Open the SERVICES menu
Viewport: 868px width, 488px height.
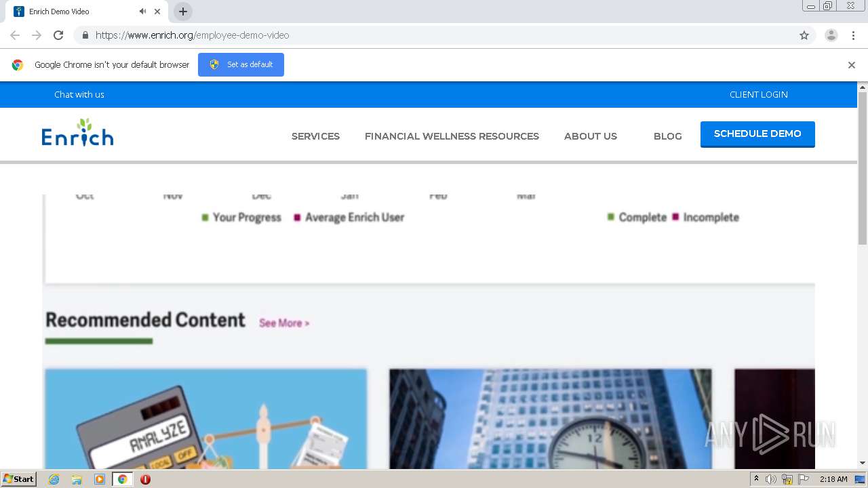pyautogui.click(x=315, y=136)
